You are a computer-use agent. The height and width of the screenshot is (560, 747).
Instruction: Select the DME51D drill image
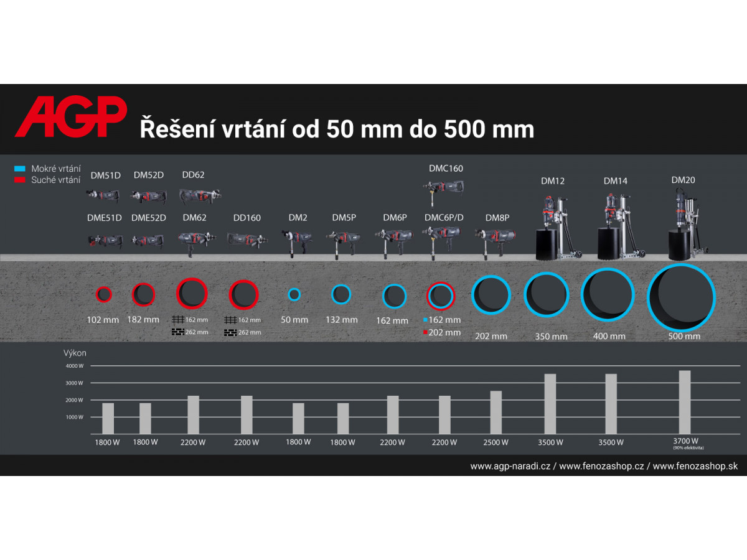click(105, 240)
